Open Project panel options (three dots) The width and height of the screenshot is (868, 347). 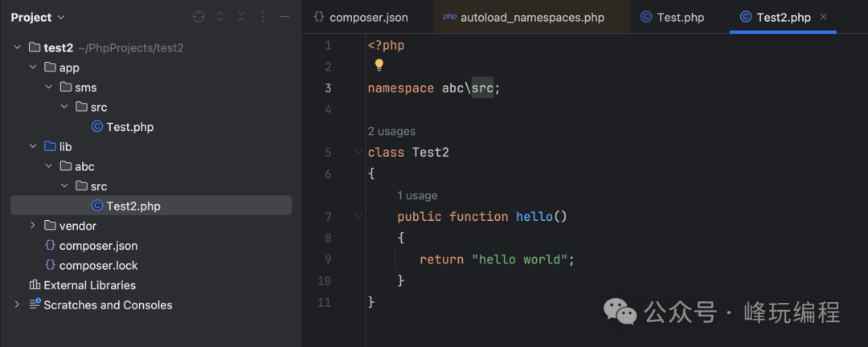pyautogui.click(x=263, y=17)
